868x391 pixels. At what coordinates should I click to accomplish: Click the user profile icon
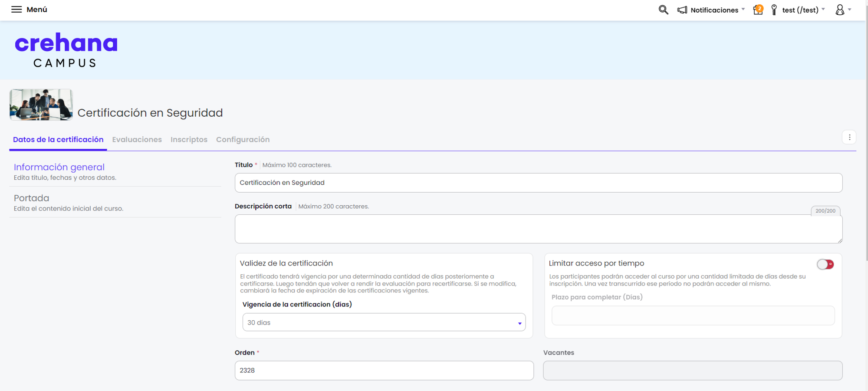[840, 10]
